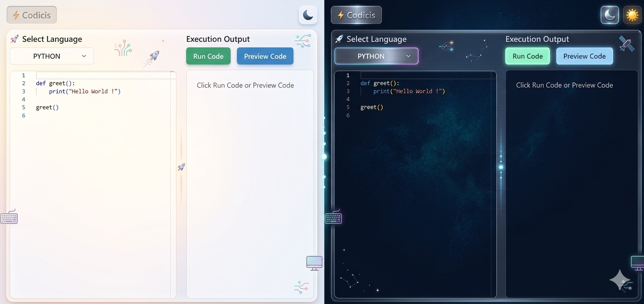644x304 pixels.
Task: Click the chevron arrow on the language selector
Action: pyautogui.click(x=84, y=56)
